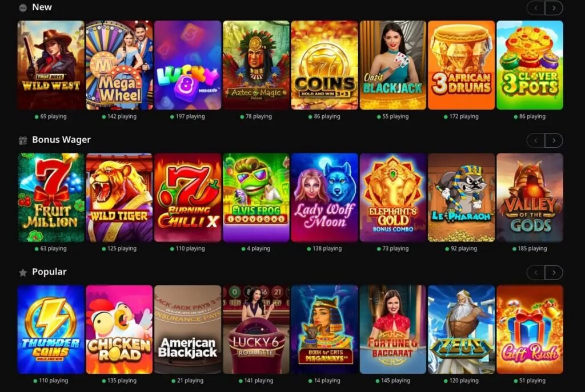Image resolution: width=585 pixels, height=392 pixels.
Task: Go to next page of New games
Action: (x=554, y=8)
